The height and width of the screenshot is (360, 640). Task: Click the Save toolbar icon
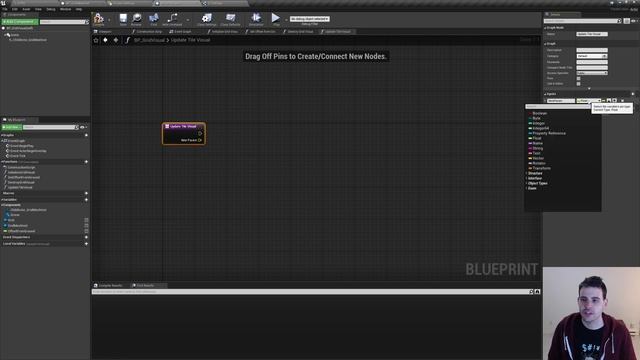pyautogui.click(x=123, y=18)
